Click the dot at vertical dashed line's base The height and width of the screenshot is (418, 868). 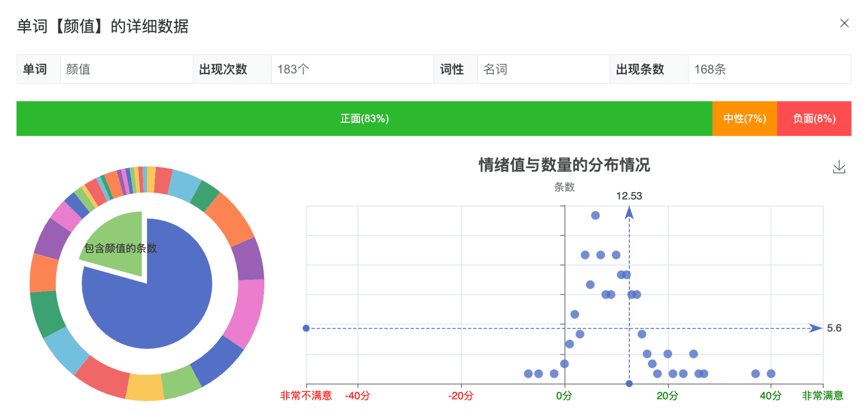(x=629, y=383)
